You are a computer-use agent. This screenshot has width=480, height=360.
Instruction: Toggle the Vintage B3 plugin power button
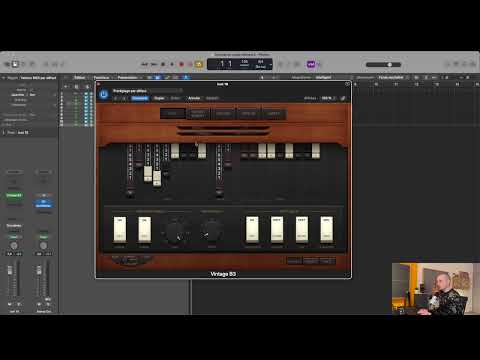coord(104,94)
